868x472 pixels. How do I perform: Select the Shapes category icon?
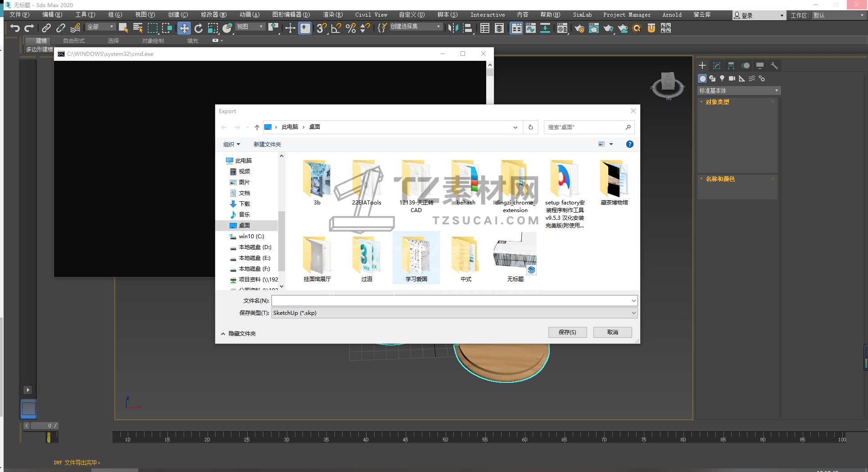click(712, 78)
